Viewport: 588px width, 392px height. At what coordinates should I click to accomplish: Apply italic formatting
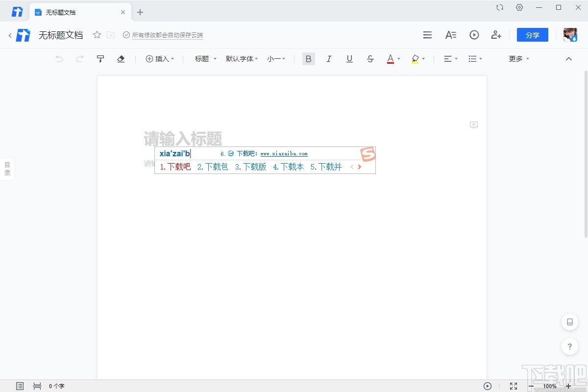pos(329,59)
